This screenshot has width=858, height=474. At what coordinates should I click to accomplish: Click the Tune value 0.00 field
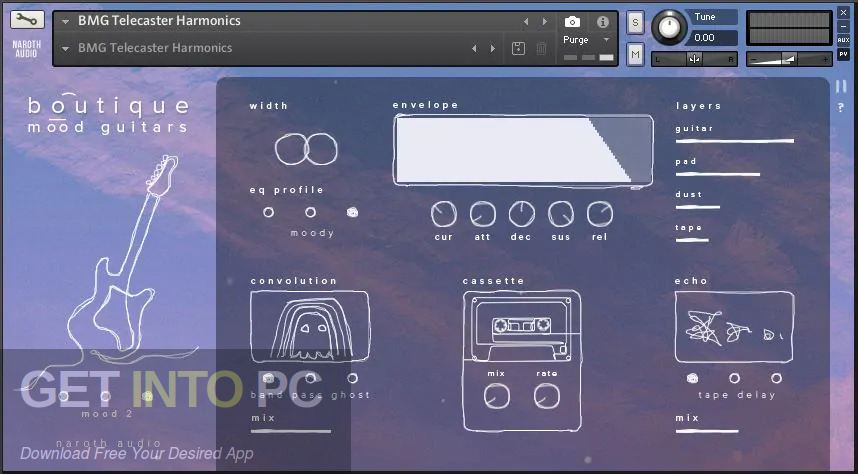(x=714, y=38)
